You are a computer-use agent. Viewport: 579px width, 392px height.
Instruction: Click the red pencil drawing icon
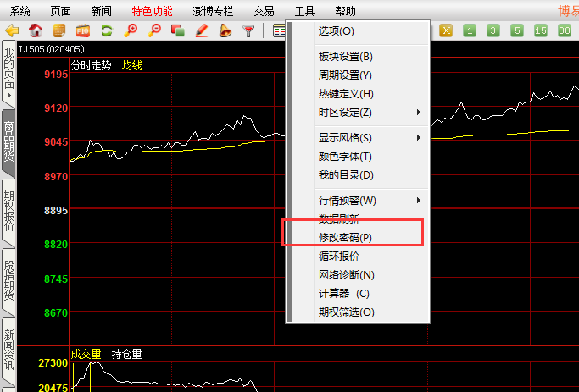[202, 30]
